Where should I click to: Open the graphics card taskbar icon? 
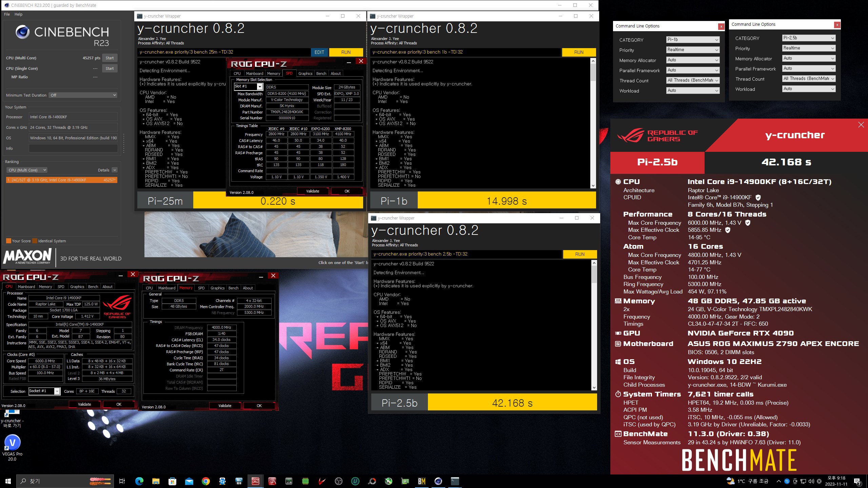coord(405,481)
